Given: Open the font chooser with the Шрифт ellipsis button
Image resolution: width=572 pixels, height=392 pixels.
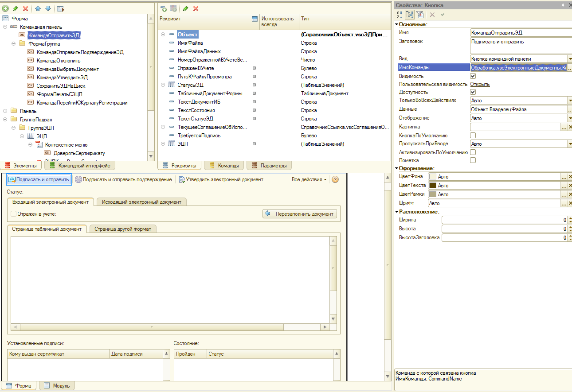Looking at the screenshot, I should coord(564,203).
